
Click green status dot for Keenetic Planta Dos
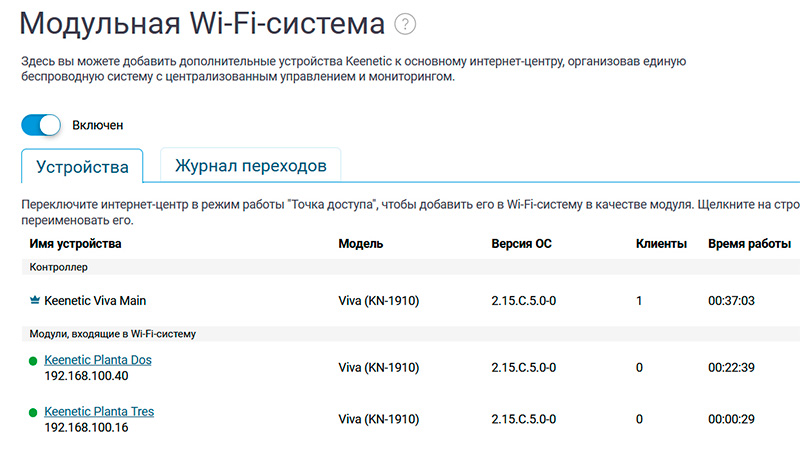pyautogui.click(x=33, y=361)
